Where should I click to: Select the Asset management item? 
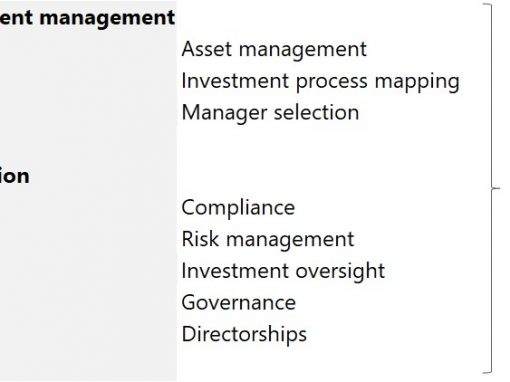tap(274, 50)
